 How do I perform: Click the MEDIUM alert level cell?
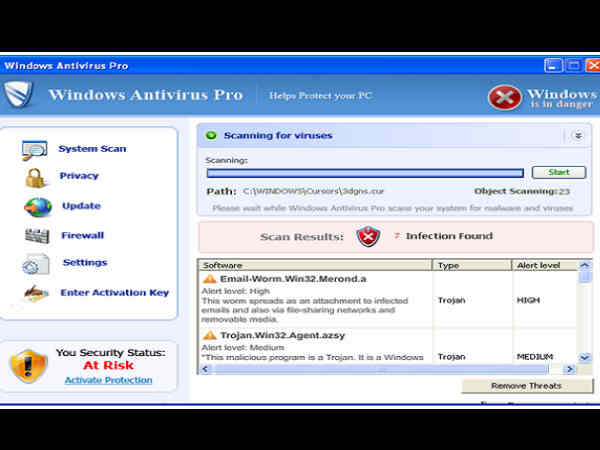(x=535, y=357)
